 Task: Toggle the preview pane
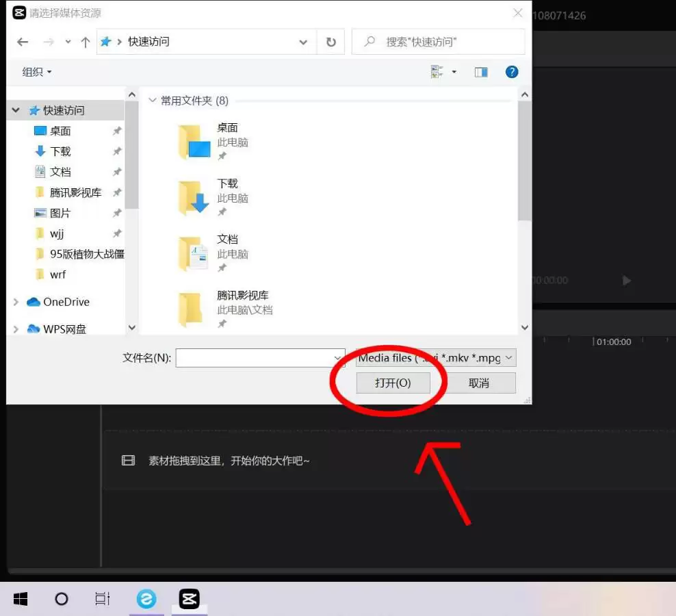pos(480,71)
